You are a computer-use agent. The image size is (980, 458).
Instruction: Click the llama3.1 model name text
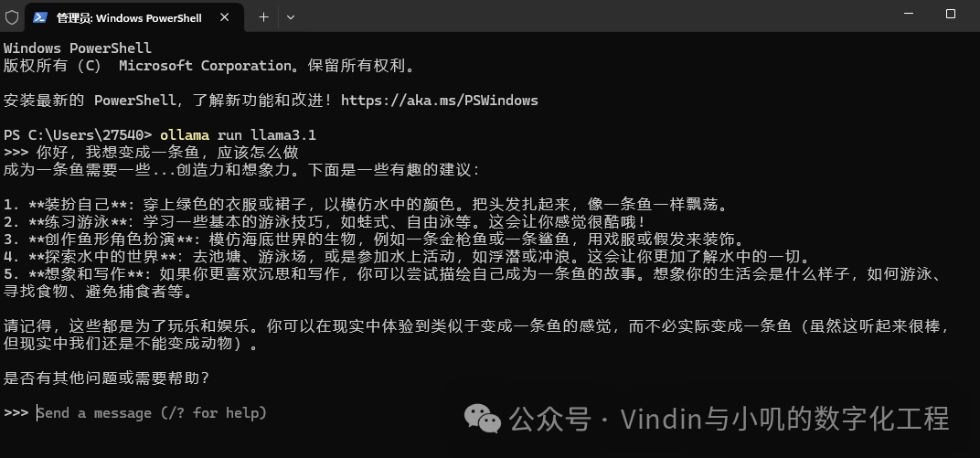[x=283, y=135]
